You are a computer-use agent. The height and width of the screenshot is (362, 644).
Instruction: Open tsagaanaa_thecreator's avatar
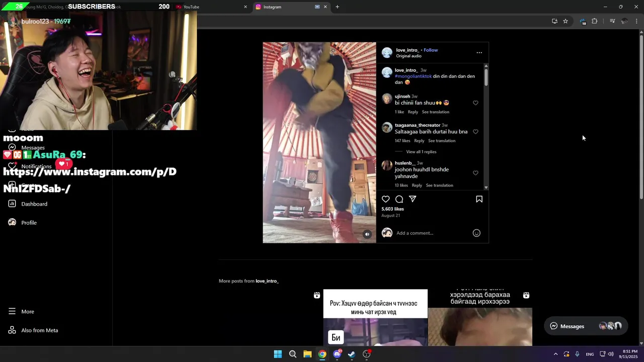click(x=387, y=127)
